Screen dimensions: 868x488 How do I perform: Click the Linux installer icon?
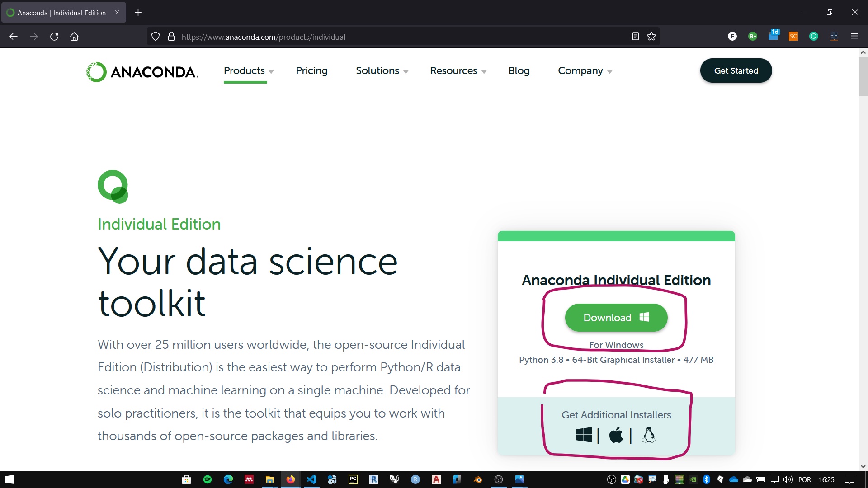pyautogui.click(x=648, y=435)
